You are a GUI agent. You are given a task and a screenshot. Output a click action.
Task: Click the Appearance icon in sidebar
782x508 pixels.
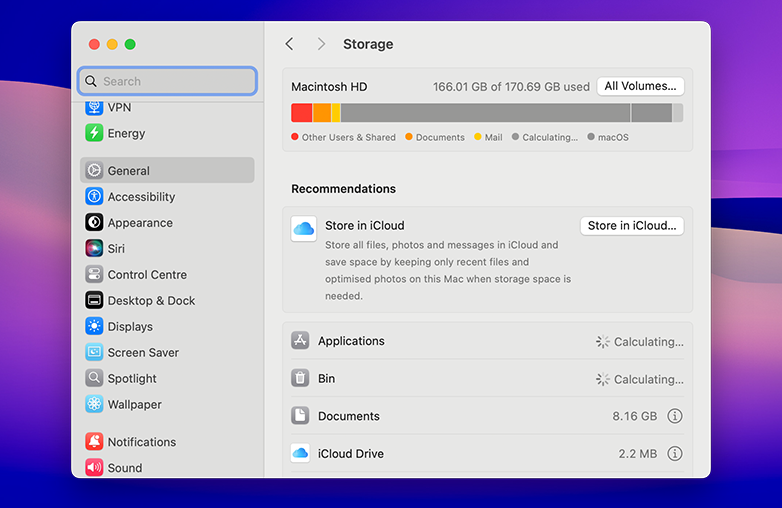click(94, 222)
